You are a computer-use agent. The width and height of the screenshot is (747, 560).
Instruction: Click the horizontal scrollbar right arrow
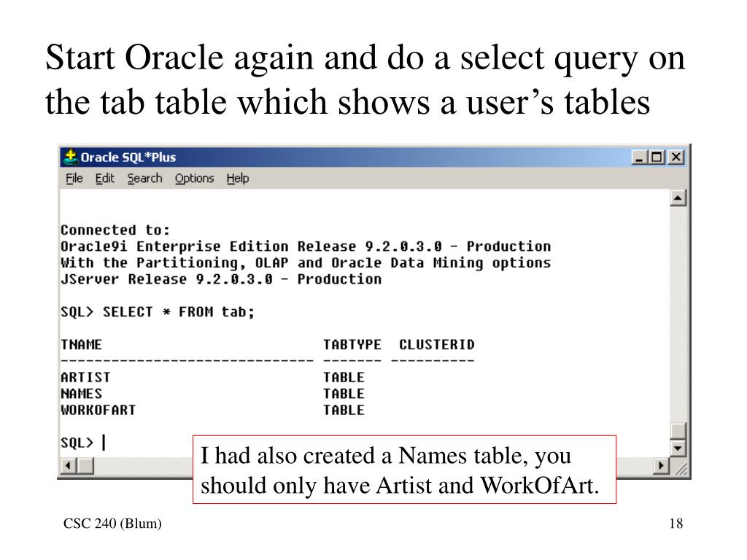pos(661,465)
